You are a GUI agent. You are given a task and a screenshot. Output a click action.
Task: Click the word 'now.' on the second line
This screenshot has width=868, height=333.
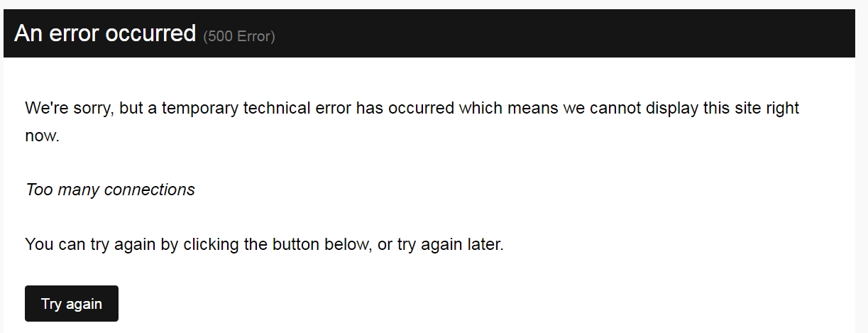tap(42, 136)
